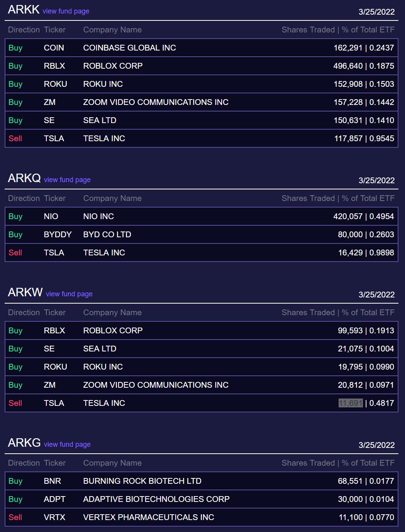Screen dimensions: 405x532
Task: Click the ARKW fund heading
Action: [x=25, y=292]
